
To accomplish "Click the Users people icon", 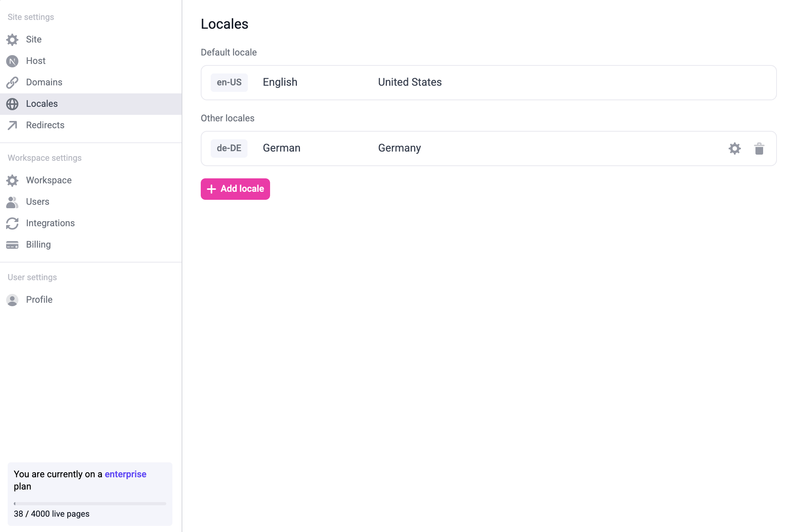I will click(12, 202).
